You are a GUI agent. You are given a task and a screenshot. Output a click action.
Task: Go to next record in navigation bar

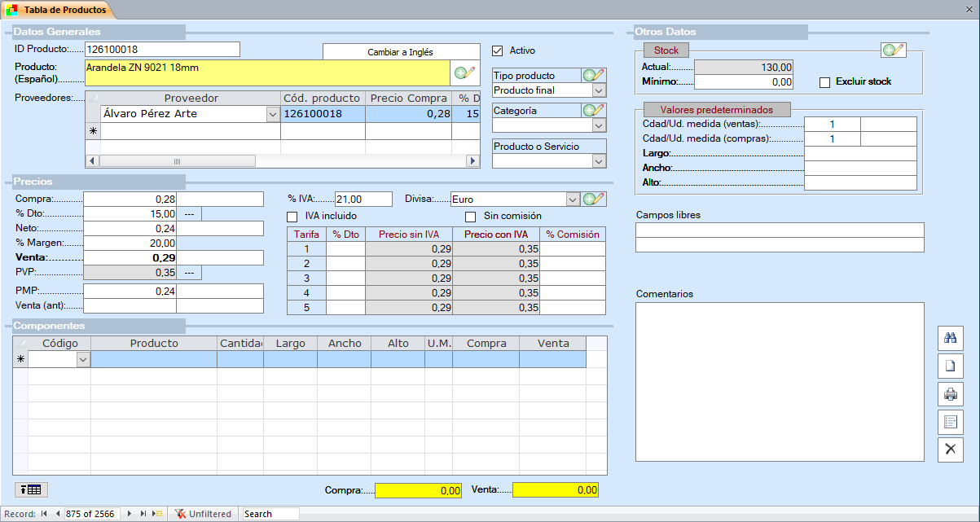point(130,514)
